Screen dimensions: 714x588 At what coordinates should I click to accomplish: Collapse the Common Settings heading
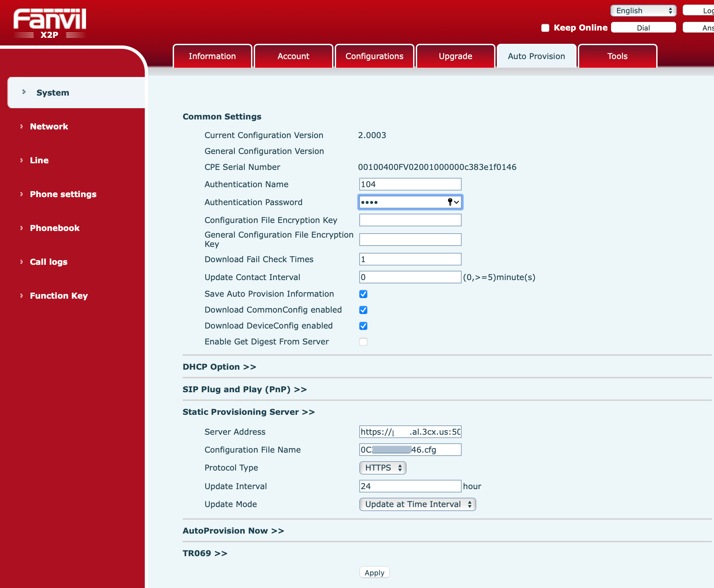click(222, 116)
